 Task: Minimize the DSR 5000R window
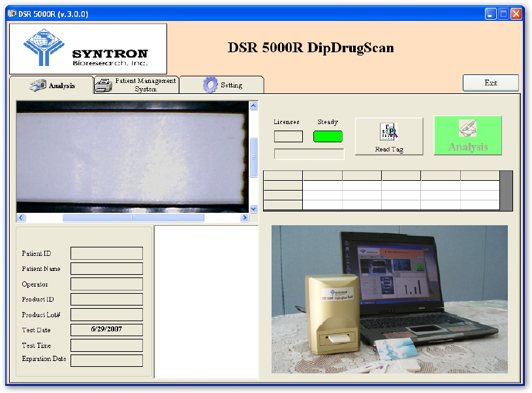tap(491, 14)
